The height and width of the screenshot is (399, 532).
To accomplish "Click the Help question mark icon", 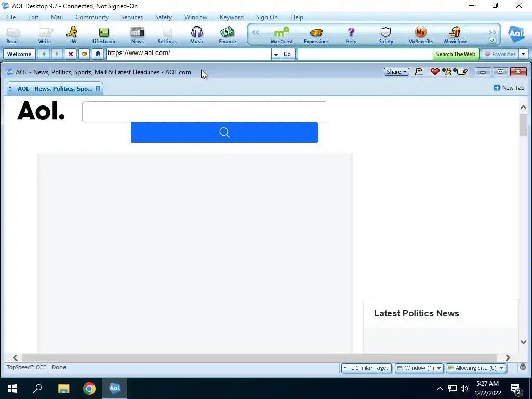I will point(351,35).
